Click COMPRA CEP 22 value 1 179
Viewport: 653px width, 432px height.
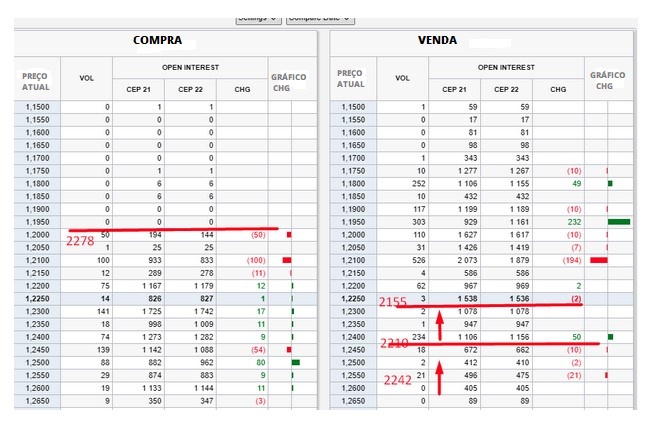click(204, 286)
